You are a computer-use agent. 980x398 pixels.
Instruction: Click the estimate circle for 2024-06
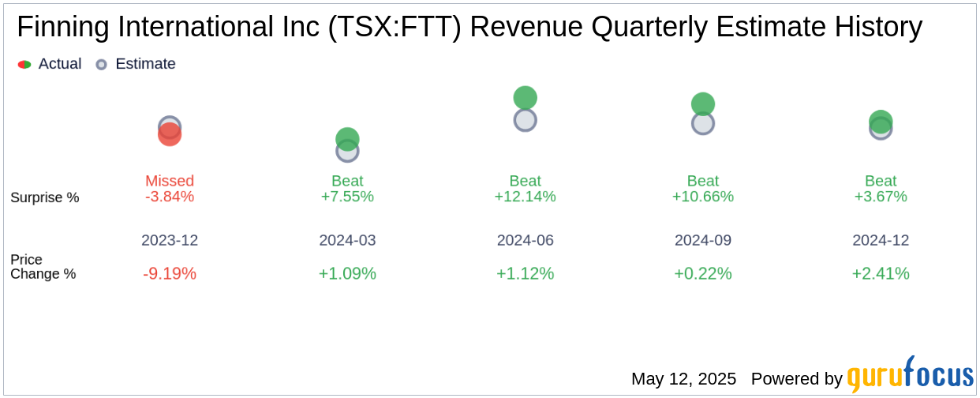tap(526, 120)
